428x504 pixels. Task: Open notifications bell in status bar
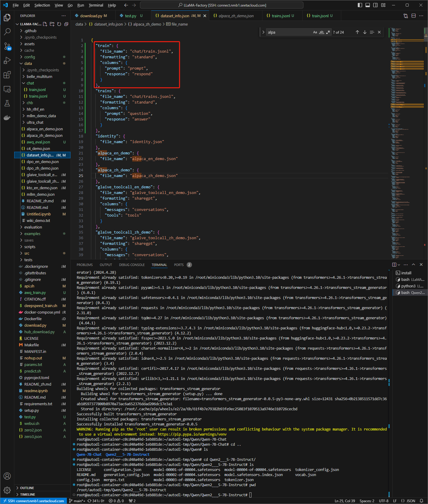point(421,501)
